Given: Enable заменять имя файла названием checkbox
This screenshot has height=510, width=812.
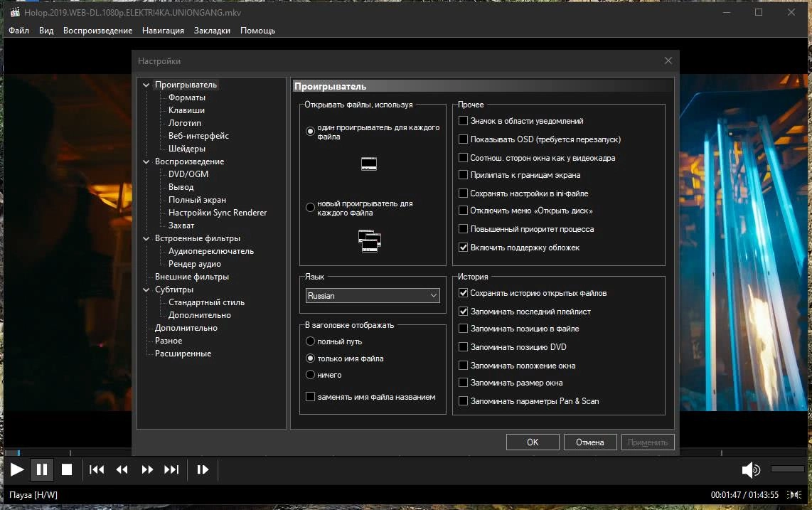Looking at the screenshot, I should [x=310, y=397].
